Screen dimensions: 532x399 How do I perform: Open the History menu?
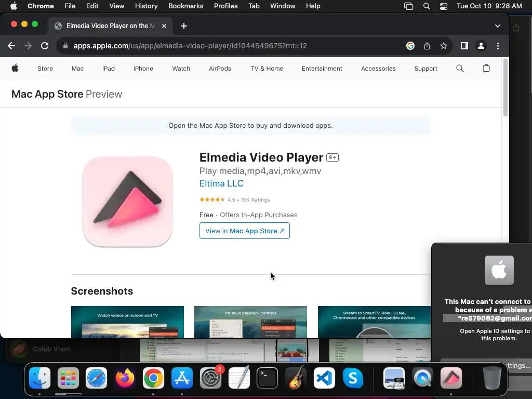click(x=146, y=6)
